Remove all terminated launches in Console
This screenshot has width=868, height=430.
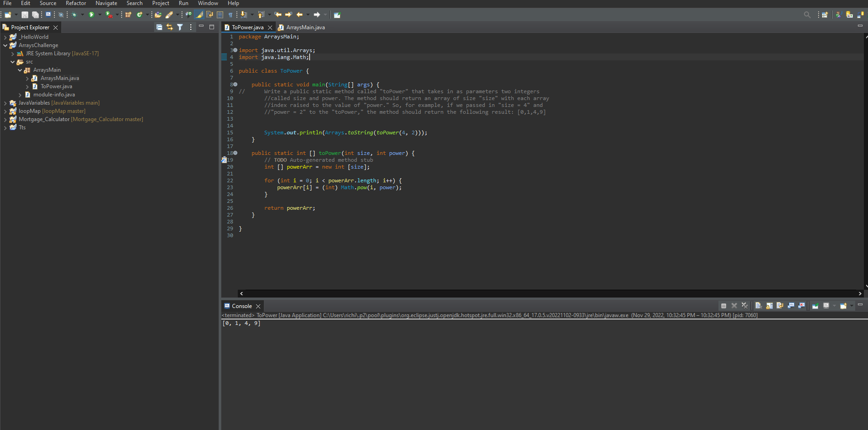click(745, 305)
